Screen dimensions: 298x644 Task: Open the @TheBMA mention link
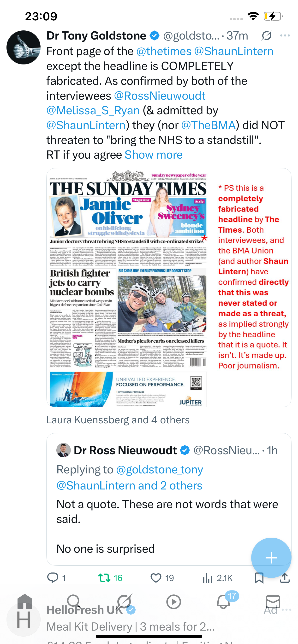click(209, 125)
